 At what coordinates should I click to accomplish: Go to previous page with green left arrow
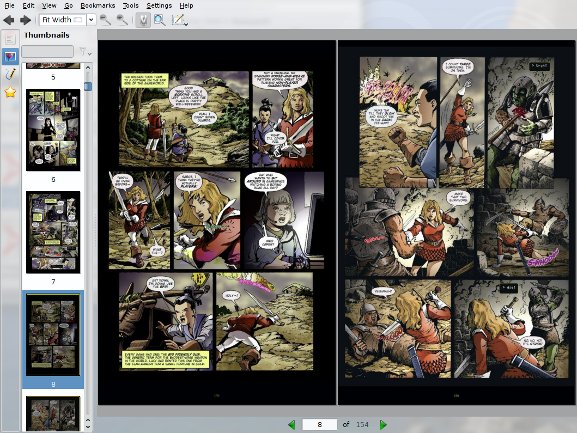(291, 425)
